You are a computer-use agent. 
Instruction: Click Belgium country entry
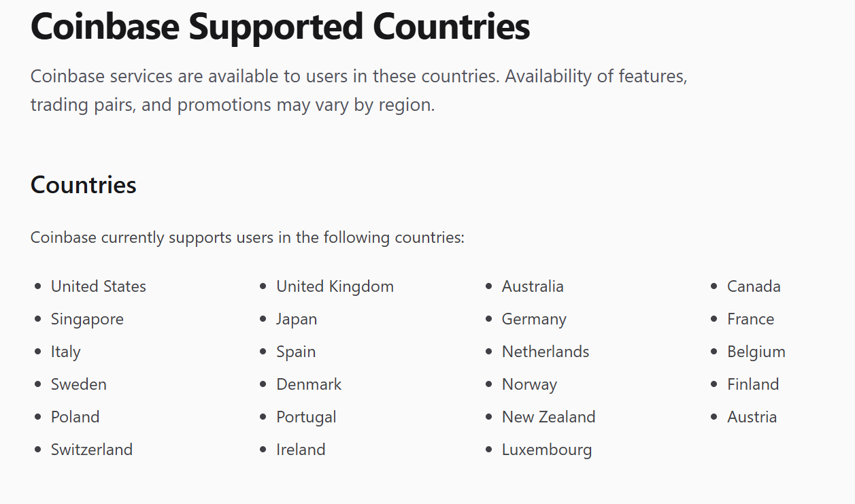(x=756, y=352)
